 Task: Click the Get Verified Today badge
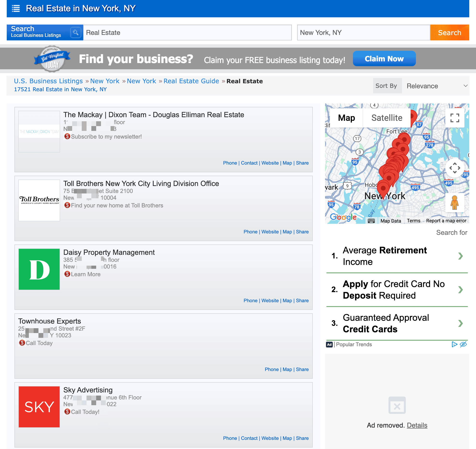click(52, 59)
